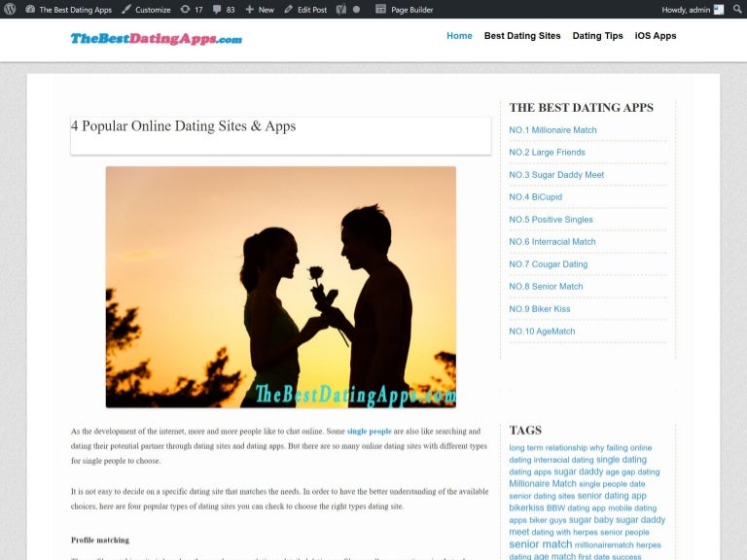Open NO.5 Positive Singles link

tap(551, 220)
